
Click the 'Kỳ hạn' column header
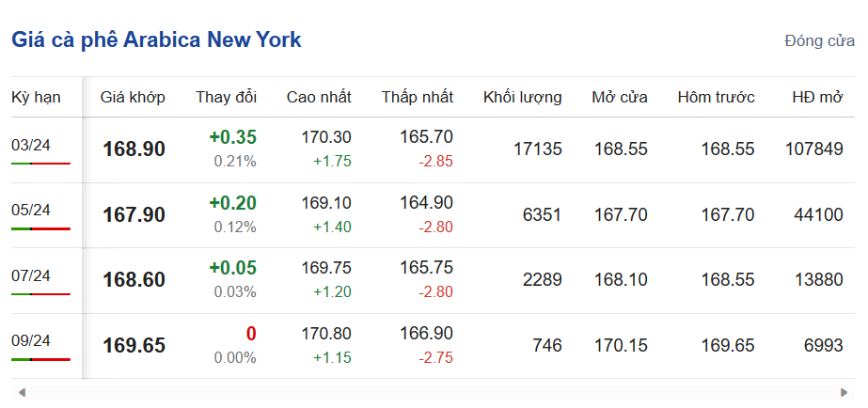coord(36,97)
